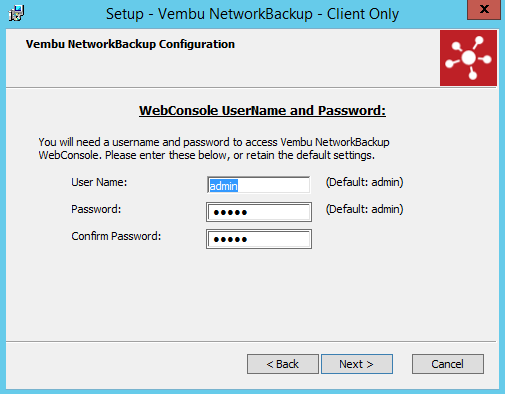Click the WebConsole UserName and Password heading
The width and height of the screenshot is (505, 394).
click(x=262, y=111)
